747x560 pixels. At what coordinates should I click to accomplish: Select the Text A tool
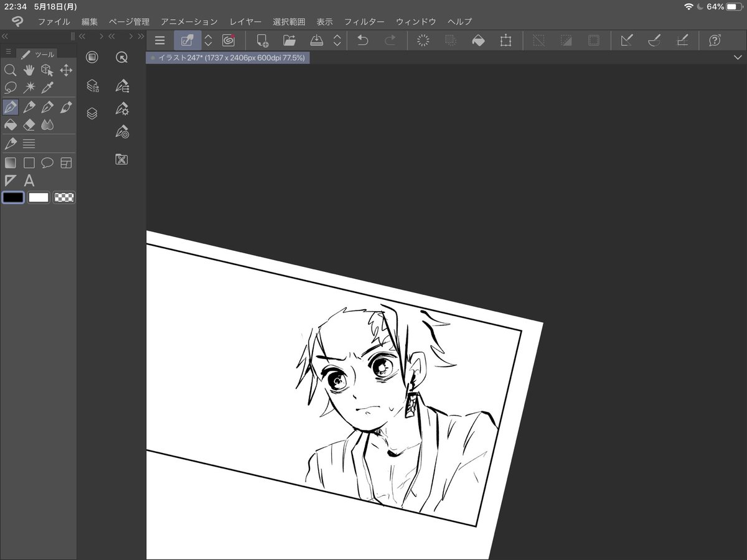tap(29, 181)
